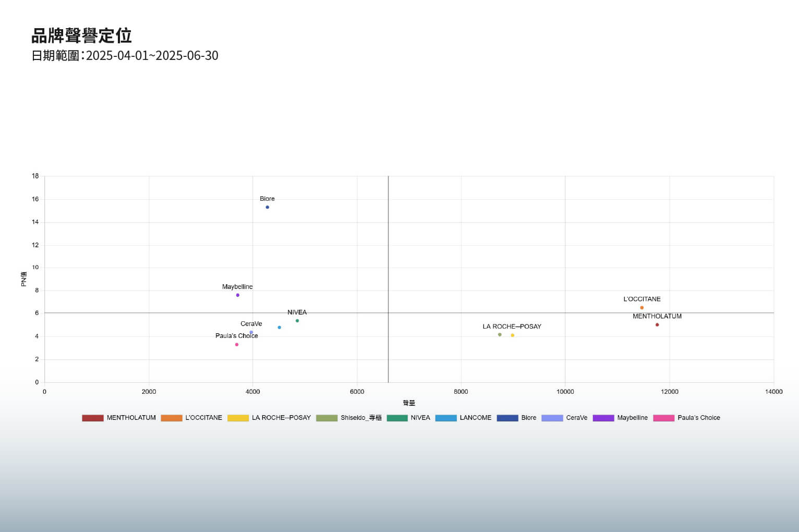This screenshot has height=532, width=799.
Task: Click the L'OCCITANE orange legend swatch
Action: [x=172, y=418]
